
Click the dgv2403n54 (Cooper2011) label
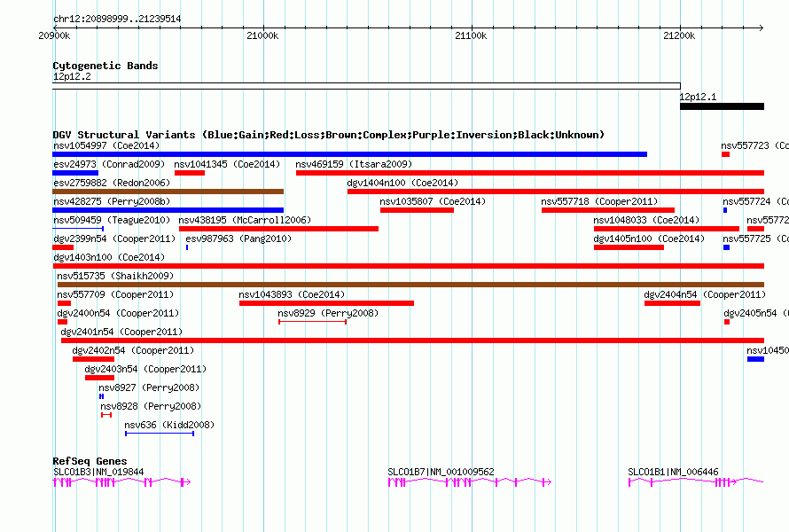[x=145, y=369]
